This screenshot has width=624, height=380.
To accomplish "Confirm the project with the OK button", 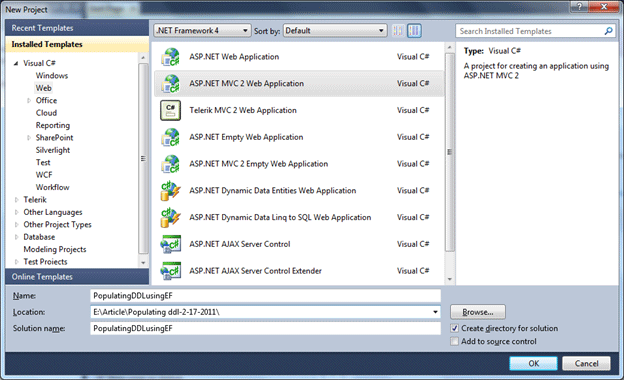I will [533, 363].
